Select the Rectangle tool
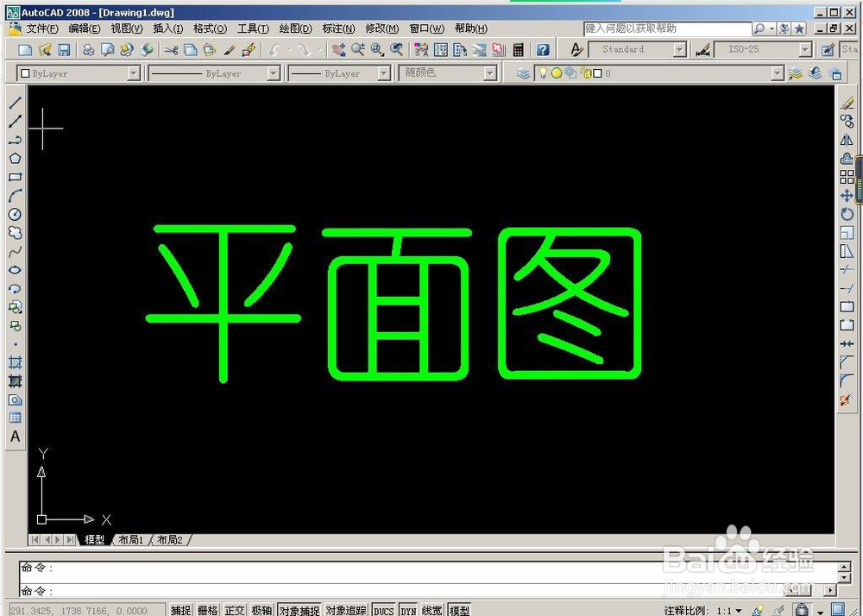 tap(15, 176)
